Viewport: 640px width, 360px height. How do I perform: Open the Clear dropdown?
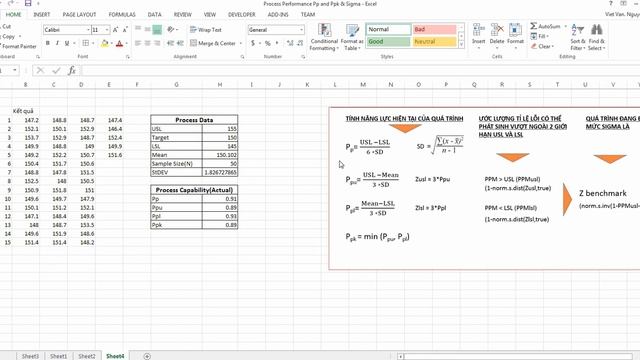[542, 47]
